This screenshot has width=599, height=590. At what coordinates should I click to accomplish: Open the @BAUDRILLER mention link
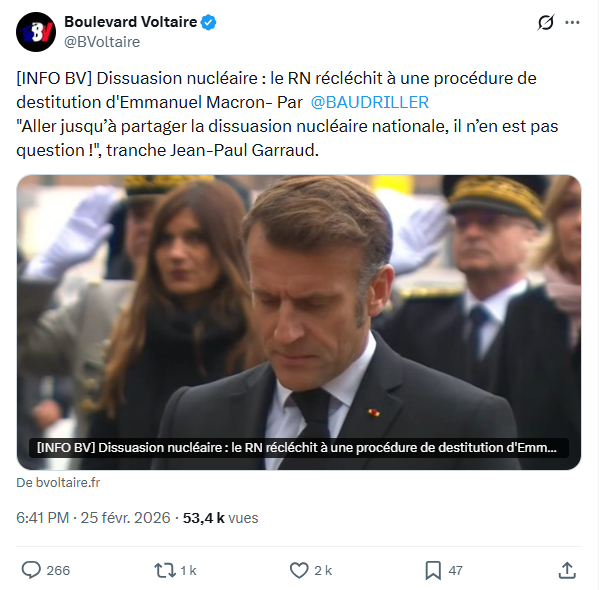pos(370,102)
